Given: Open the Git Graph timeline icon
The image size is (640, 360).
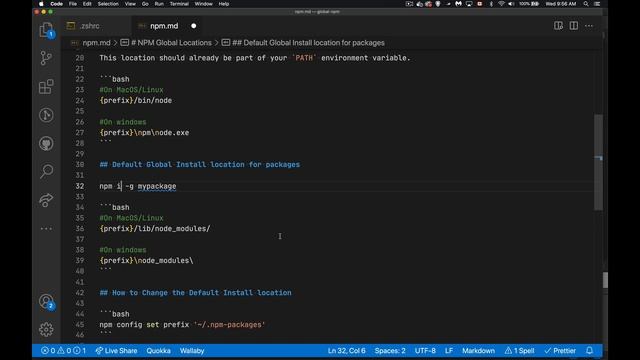Looking at the screenshot, I should [46, 115].
